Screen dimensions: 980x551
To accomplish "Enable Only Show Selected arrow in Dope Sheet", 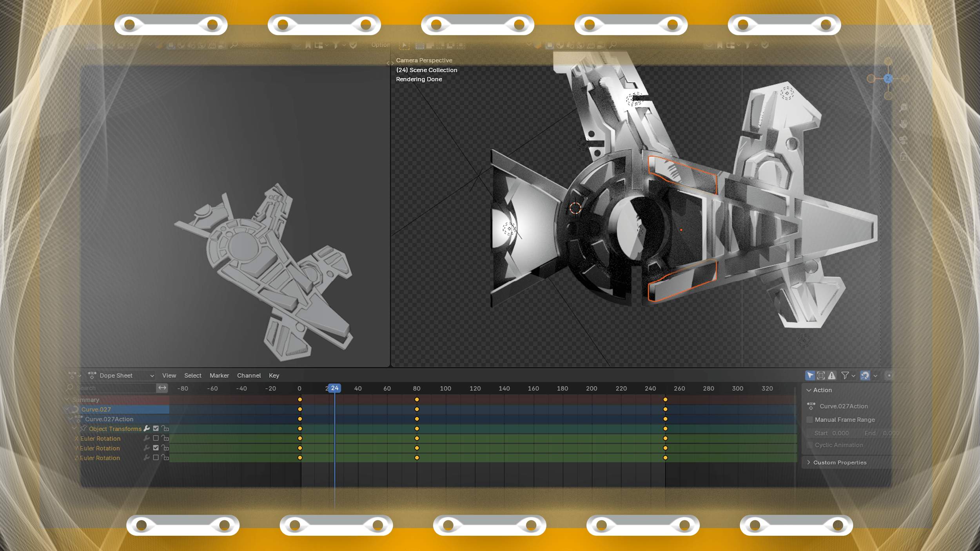I will [x=810, y=375].
